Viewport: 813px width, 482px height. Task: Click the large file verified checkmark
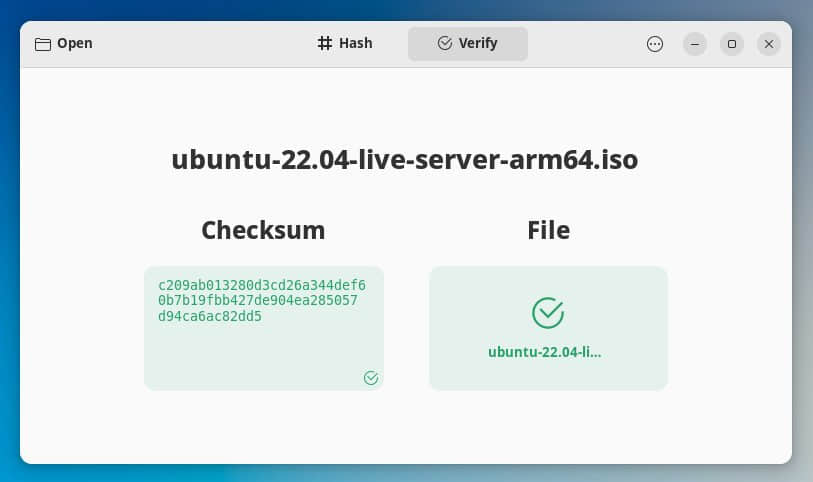pyautogui.click(x=548, y=313)
